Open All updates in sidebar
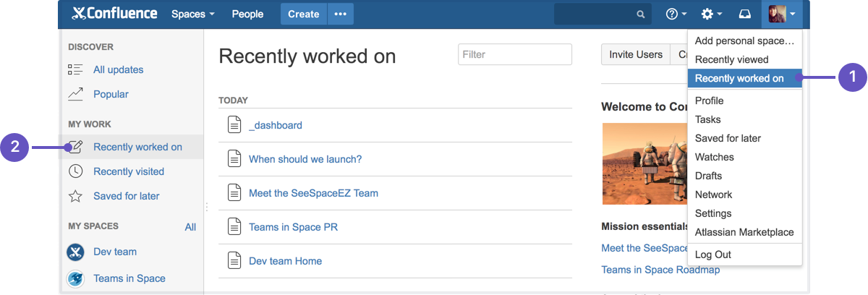Screen dimensions: 868x295 click(118, 69)
